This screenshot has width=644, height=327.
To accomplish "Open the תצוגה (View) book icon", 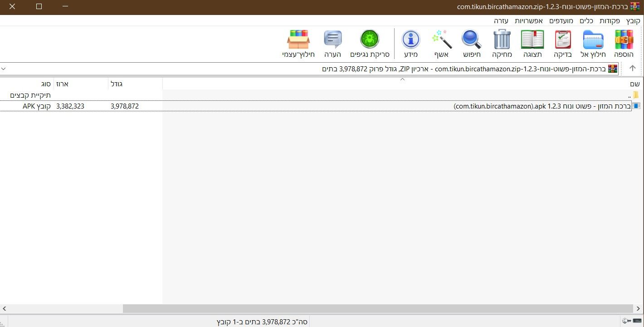I will coord(532,40).
